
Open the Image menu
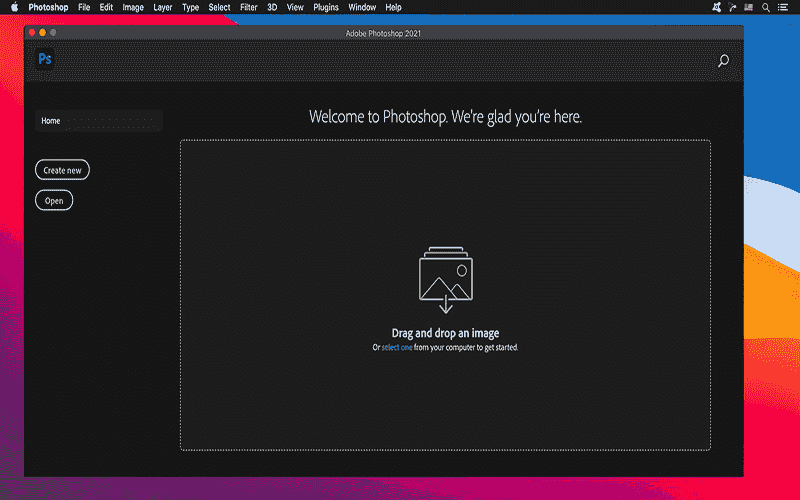(x=133, y=7)
